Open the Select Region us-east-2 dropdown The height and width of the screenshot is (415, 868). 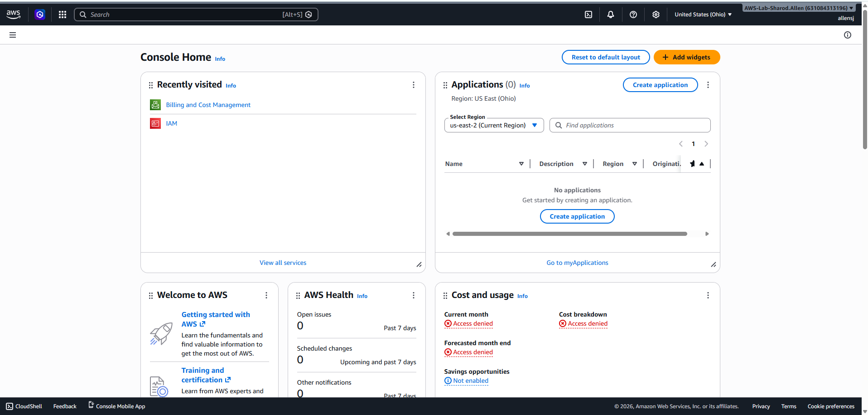[494, 125]
